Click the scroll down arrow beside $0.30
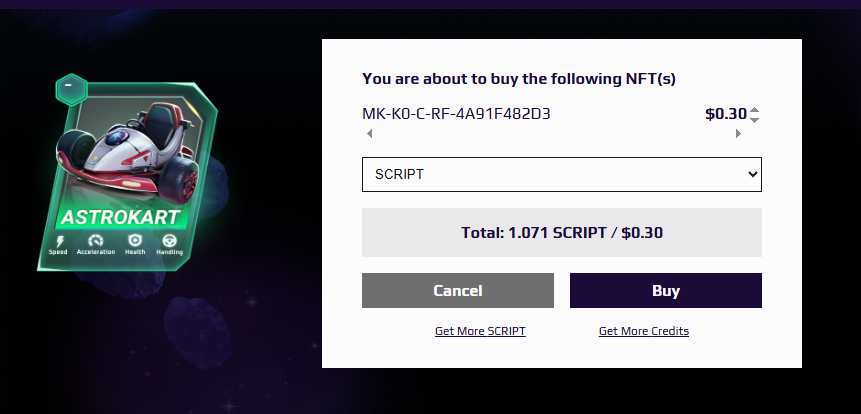 click(754, 120)
